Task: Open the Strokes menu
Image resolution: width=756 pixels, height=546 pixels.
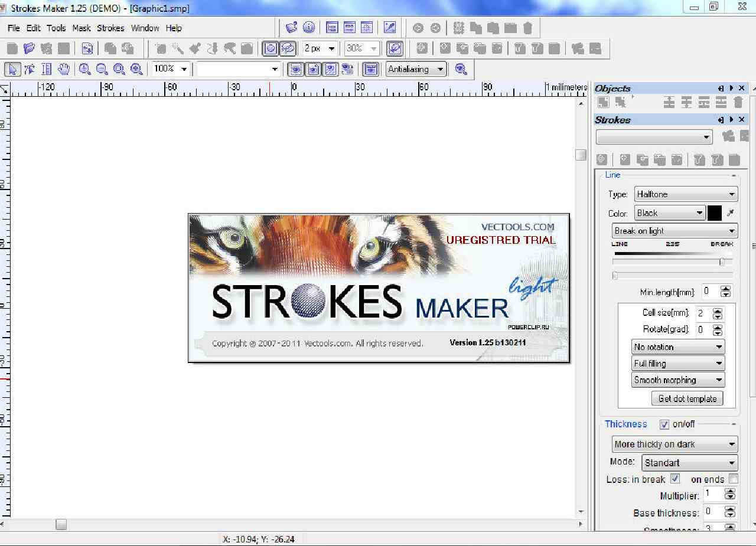Action: 110,28
